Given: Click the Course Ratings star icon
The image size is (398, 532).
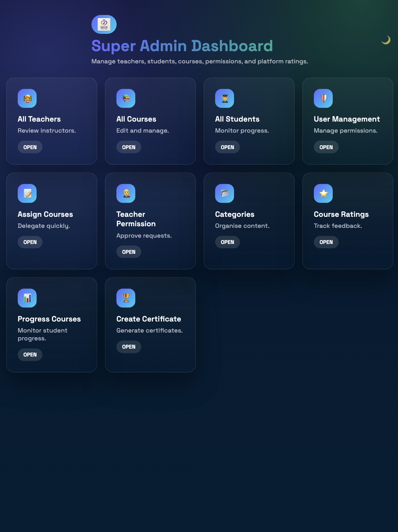Looking at the screenshot, I should pos(323,194).
